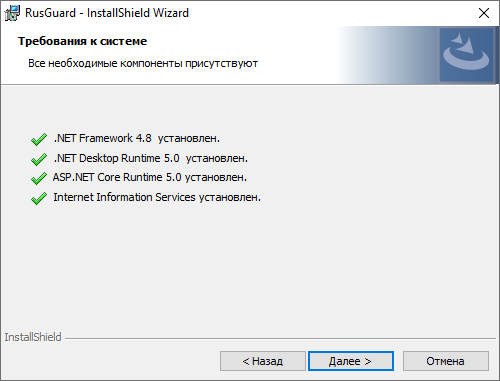Close the InstallShield Wizard window
Screen dimensions: 500x381
coord(484,13)
